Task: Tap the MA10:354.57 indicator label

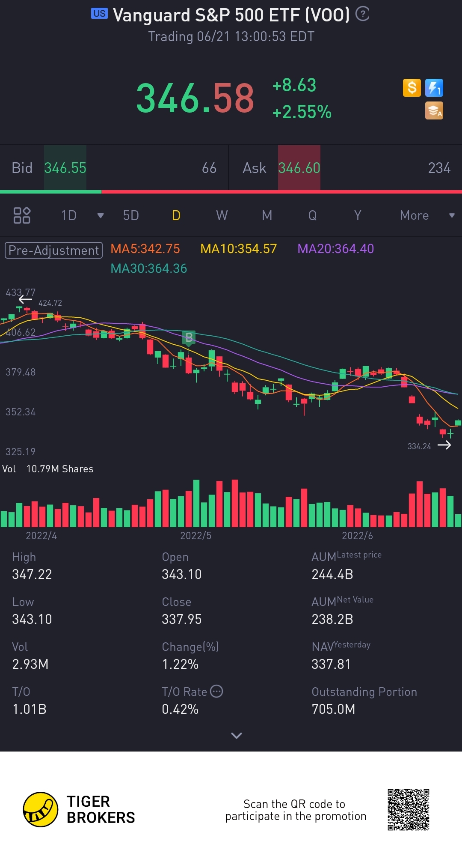Action: coord(239,249)
